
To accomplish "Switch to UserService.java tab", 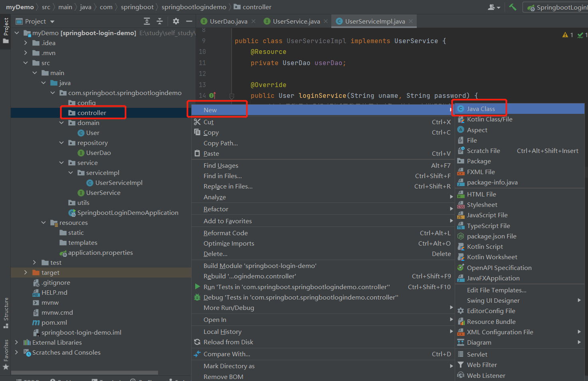I will click(x=296, y=21).
